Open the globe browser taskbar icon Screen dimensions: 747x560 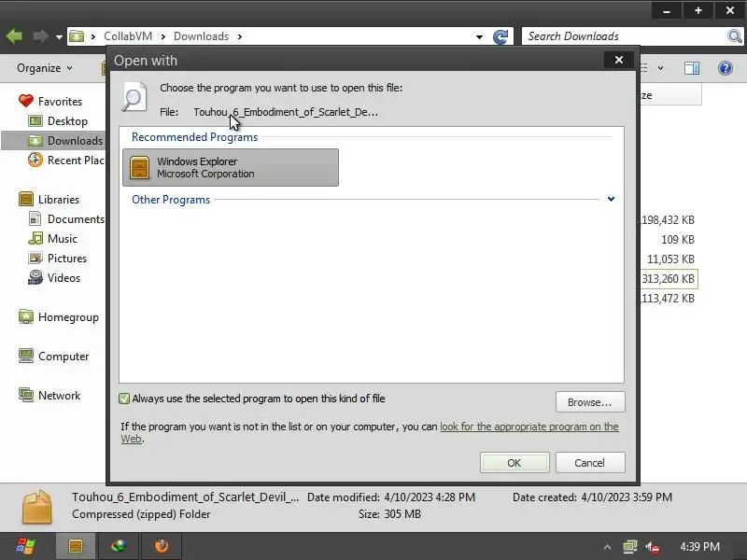coord(119,546)
